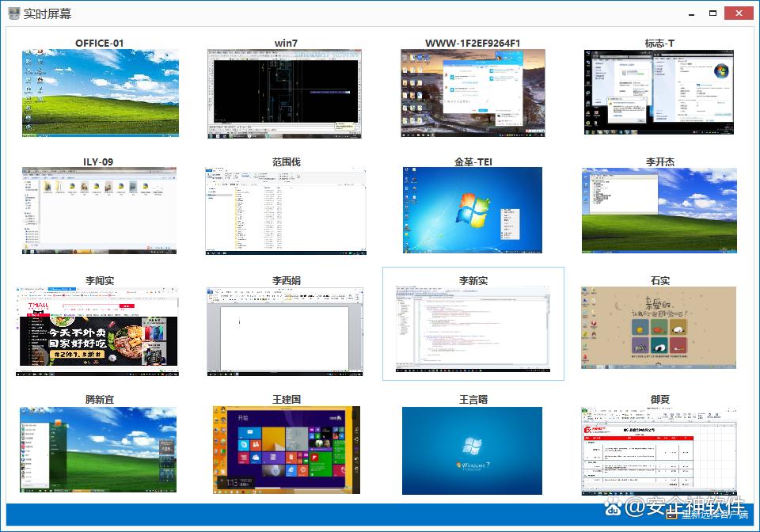Minimize the 实时屏幕 window
This screenshot has width=760, height=532.
click(x=692, y=13)
